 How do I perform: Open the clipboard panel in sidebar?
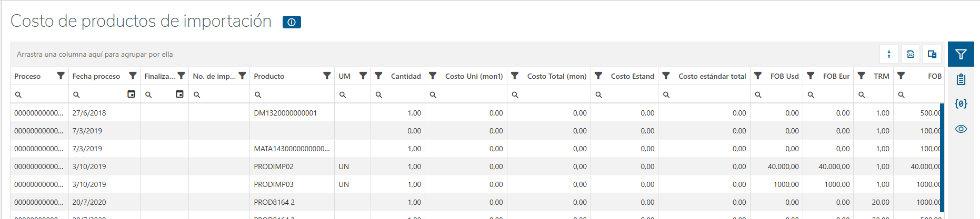coord(961,79)
